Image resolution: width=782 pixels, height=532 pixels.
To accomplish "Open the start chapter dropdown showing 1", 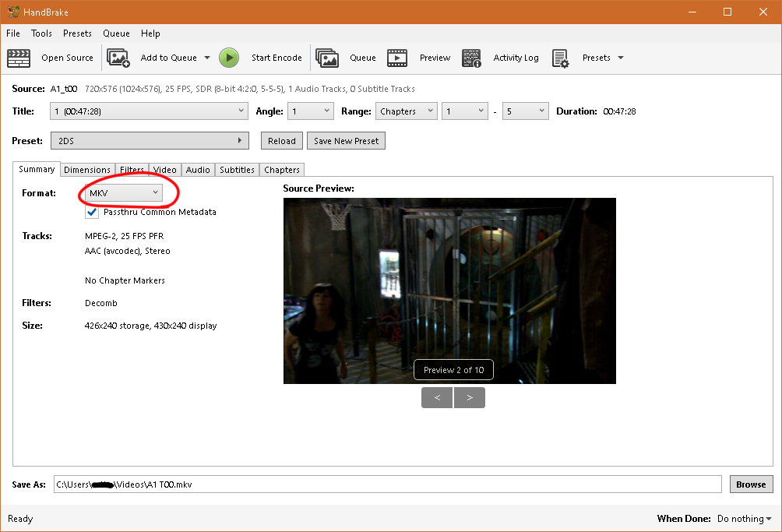I will pyautogui.click(x=465, y=111).
